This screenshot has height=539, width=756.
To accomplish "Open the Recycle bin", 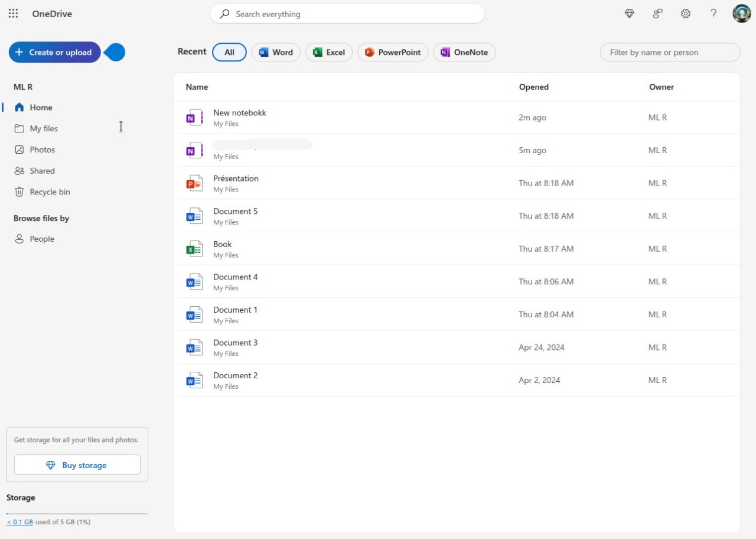I will pos(48,191).
